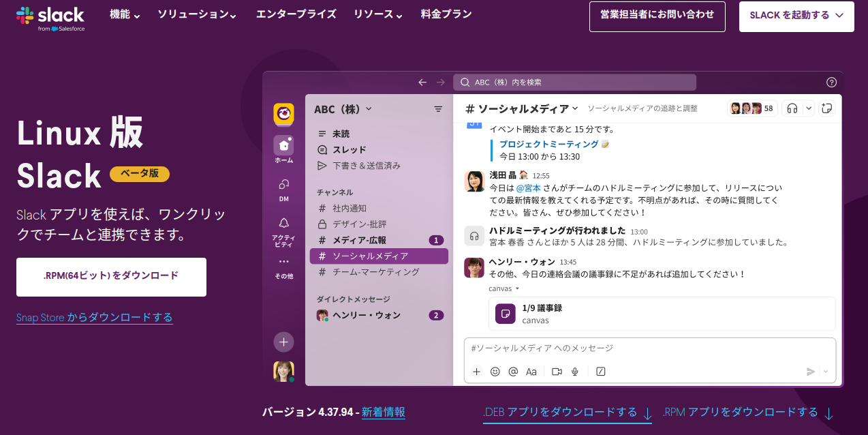868x435 pixels.
Task: Click the plus create button in sidebar
Action: (284, 342)
